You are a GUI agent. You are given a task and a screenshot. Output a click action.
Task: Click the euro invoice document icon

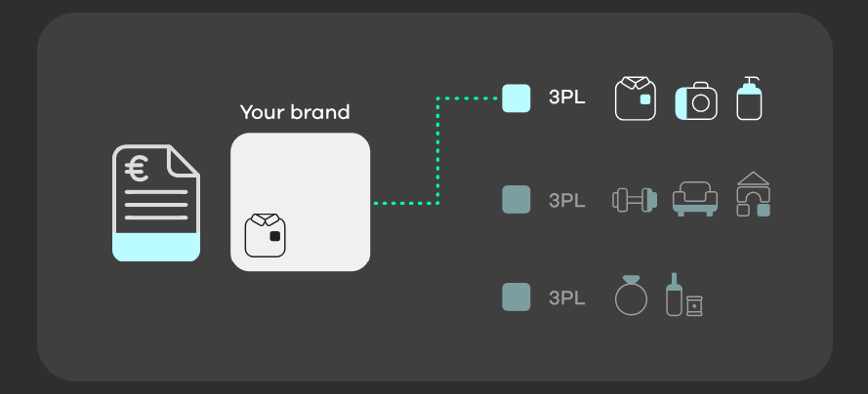point(156,203)
